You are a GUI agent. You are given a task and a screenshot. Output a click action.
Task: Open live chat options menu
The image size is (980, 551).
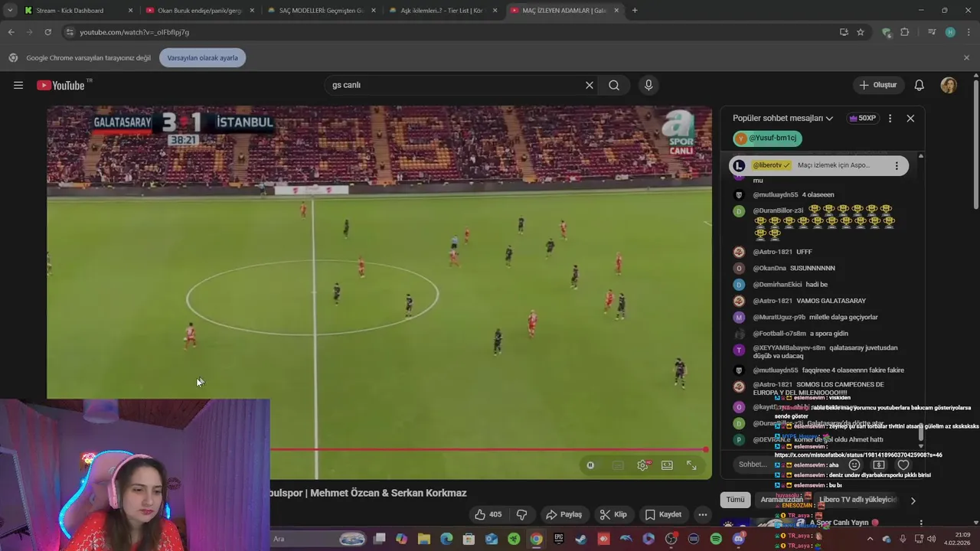pyautogui.click(x=890, y=118)
